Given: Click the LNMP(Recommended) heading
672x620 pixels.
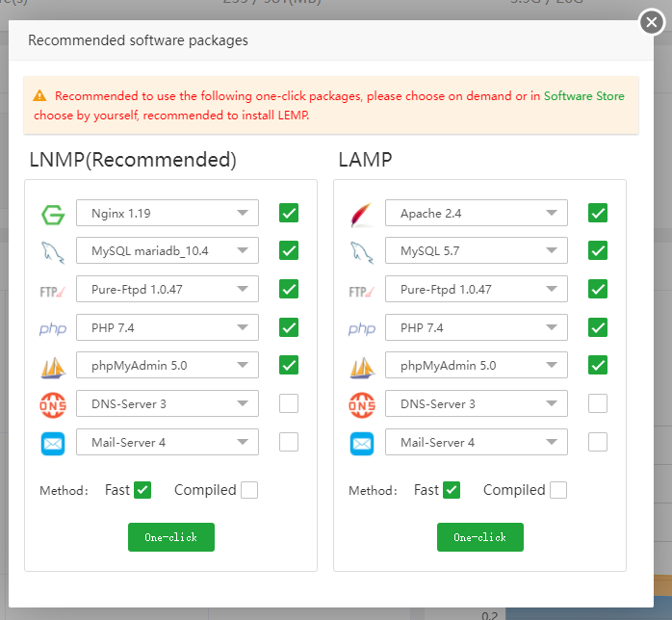Looking at the screenshot, I should [x=133, y=160].
